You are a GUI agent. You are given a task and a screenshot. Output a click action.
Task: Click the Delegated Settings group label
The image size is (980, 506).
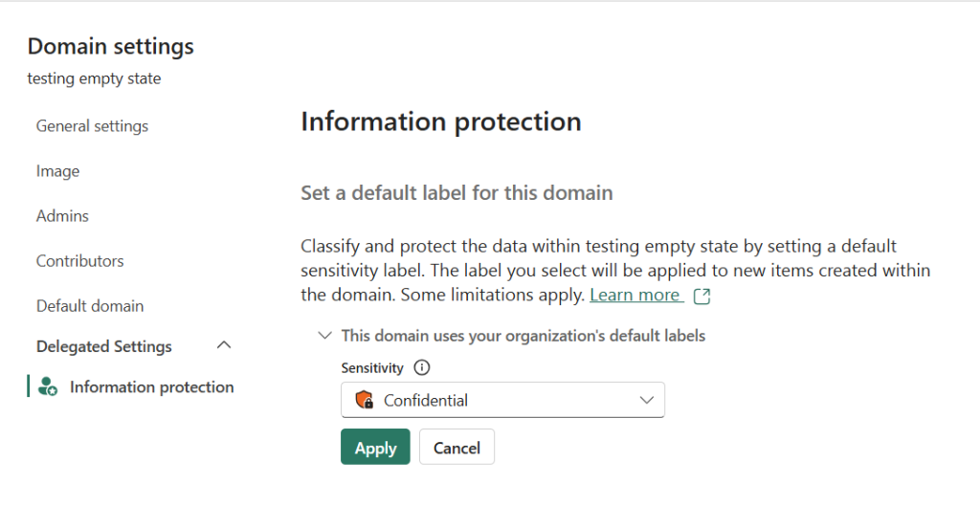(x=103, y=346)
